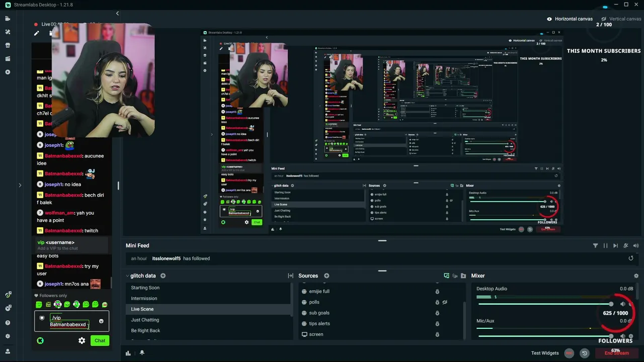Open the Help question mark icon
This screenshot has width=644, height=362.
[x=8, y=323]
